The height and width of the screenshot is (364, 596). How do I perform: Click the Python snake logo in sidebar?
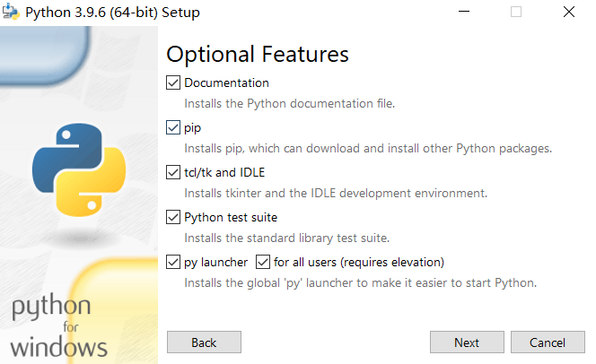(x=79, y=169)
